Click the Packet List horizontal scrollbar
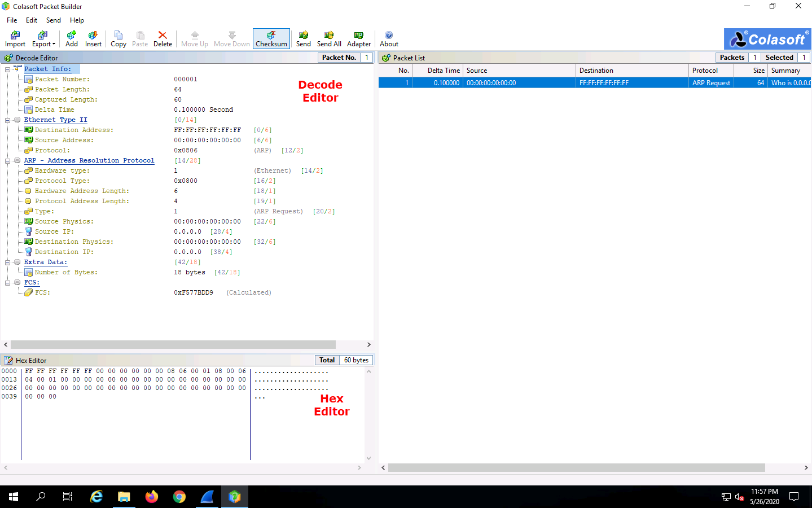Viewport: 812px width, 508px height. pyautogui.click(x=577, y=467)
